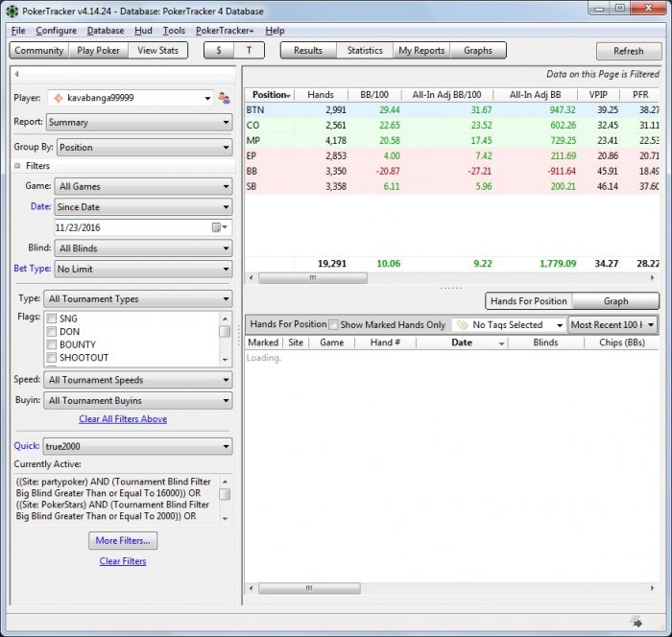Open the calendar picker for the date field
The height and width of the screenshot is (637, 672).
218,227
